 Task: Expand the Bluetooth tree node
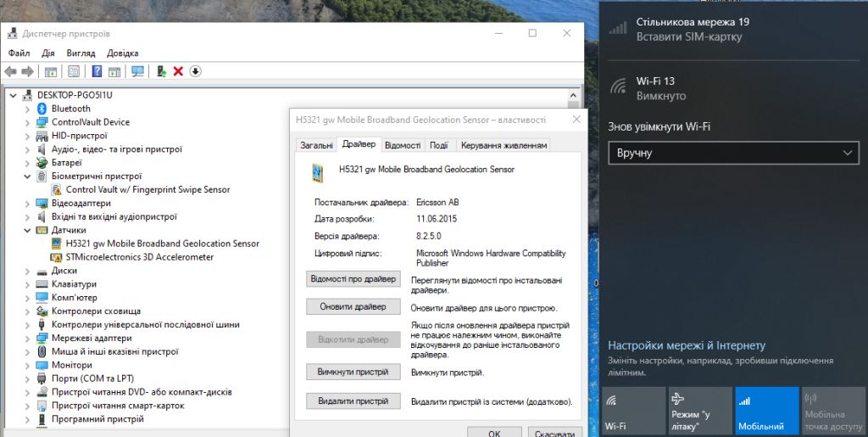[x=27, y=109]
